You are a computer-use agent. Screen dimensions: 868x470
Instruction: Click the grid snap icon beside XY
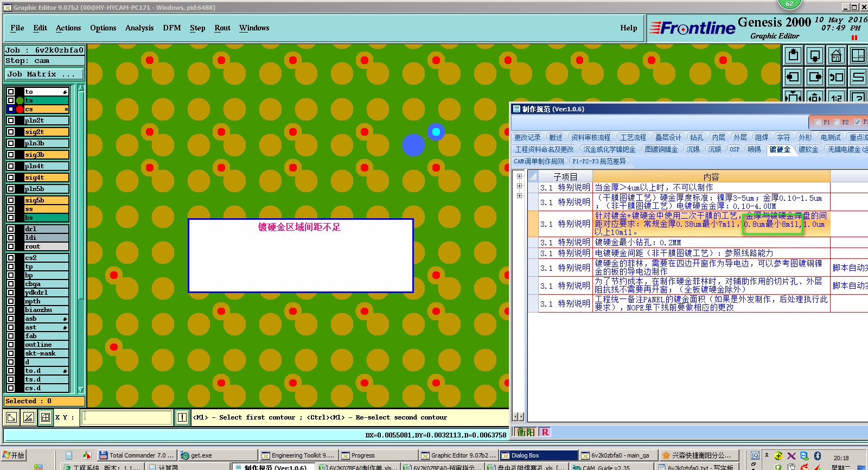click(x=46, y=417)
